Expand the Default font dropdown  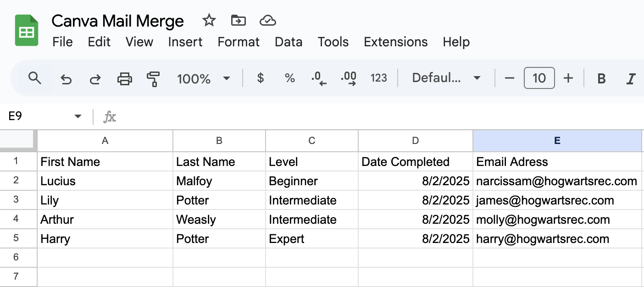[x=446, y=78]
